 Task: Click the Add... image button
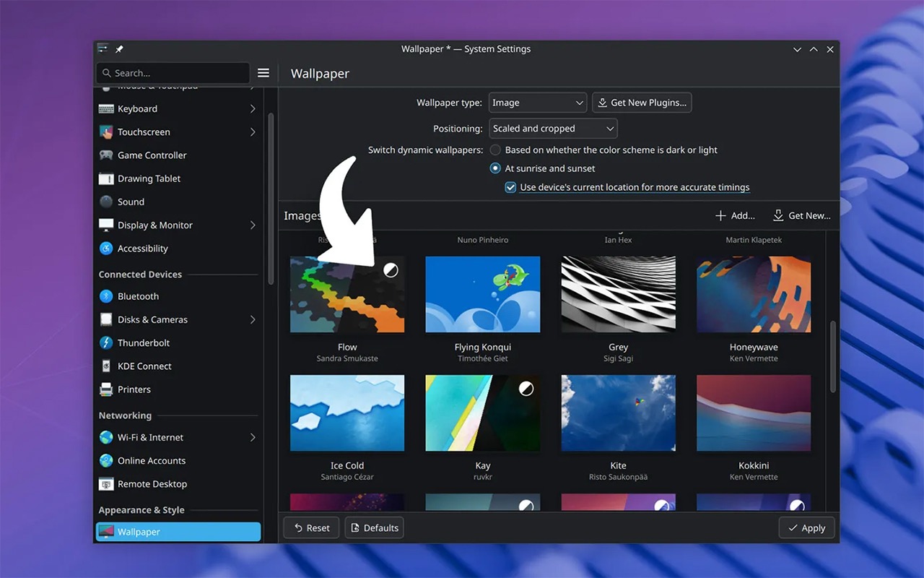(735, 215)
